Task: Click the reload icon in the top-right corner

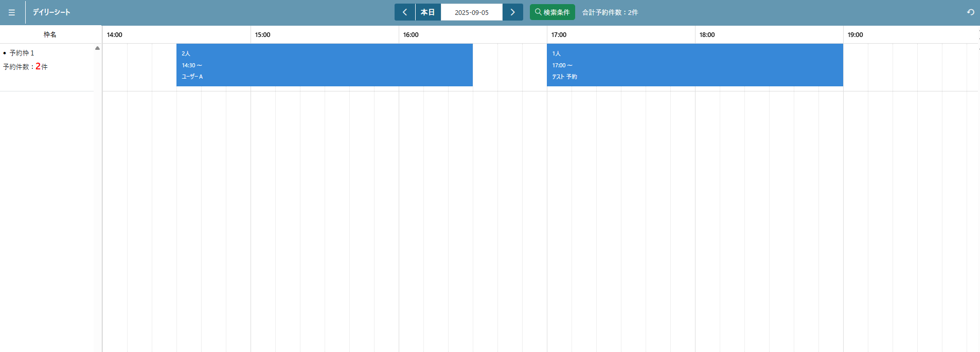Action: [x=970, y=12]
